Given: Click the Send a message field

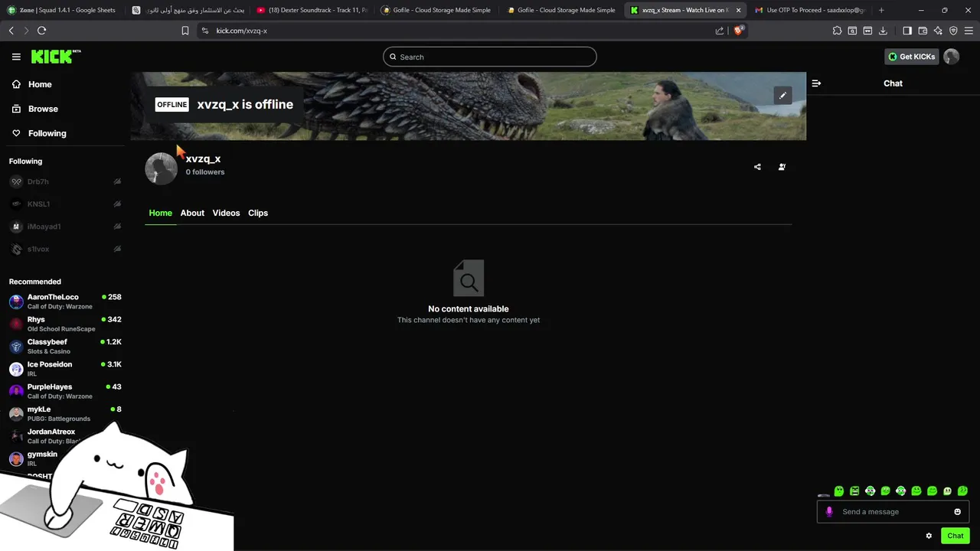Looking at the screenshot, I should tap(893, 512).
